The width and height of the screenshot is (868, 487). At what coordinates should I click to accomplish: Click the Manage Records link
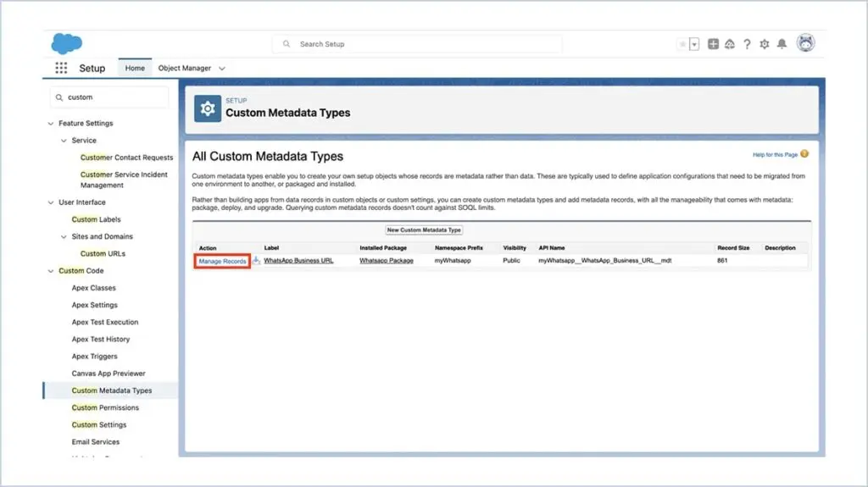click(x=223, y=261)
